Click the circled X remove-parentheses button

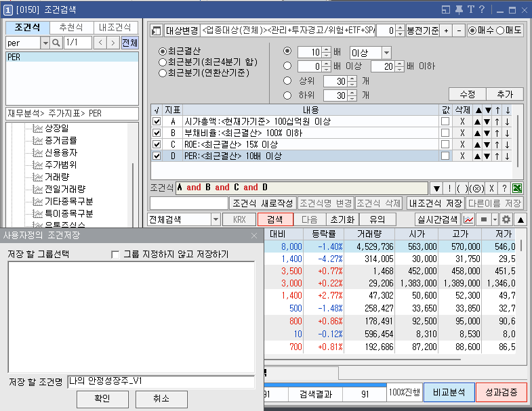(478, 188)
